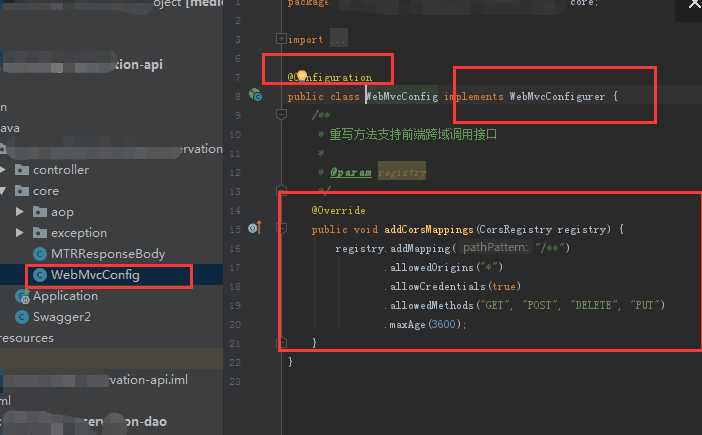Click the WebMvcConfig class name in the editor
702x435 pixels.
402,96
